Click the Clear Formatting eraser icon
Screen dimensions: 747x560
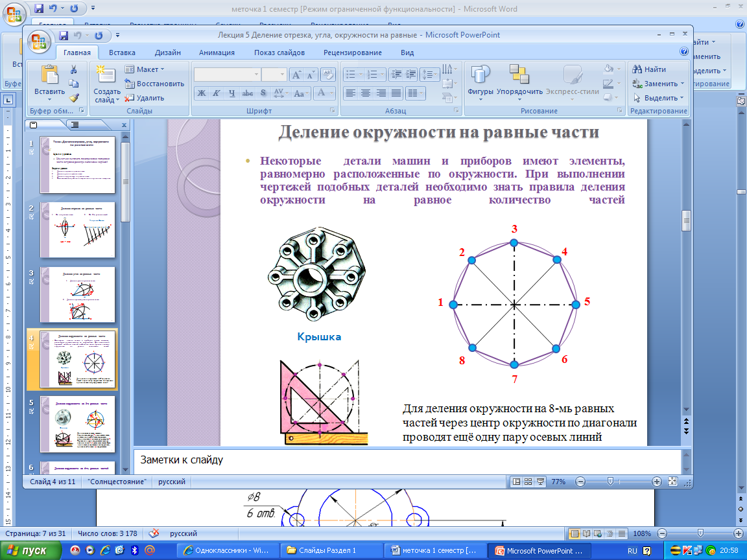327,75
